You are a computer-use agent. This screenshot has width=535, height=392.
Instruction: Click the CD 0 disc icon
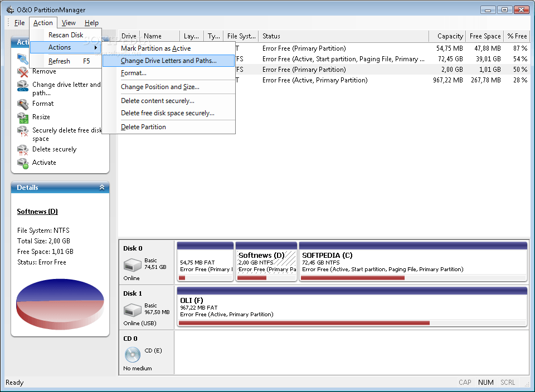pos(133,354)
